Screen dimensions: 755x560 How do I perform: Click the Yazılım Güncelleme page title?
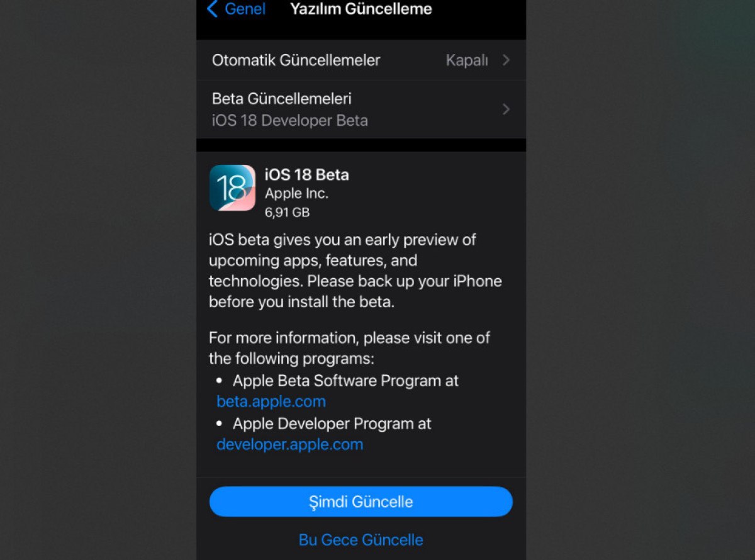click(x=361, y=9)
